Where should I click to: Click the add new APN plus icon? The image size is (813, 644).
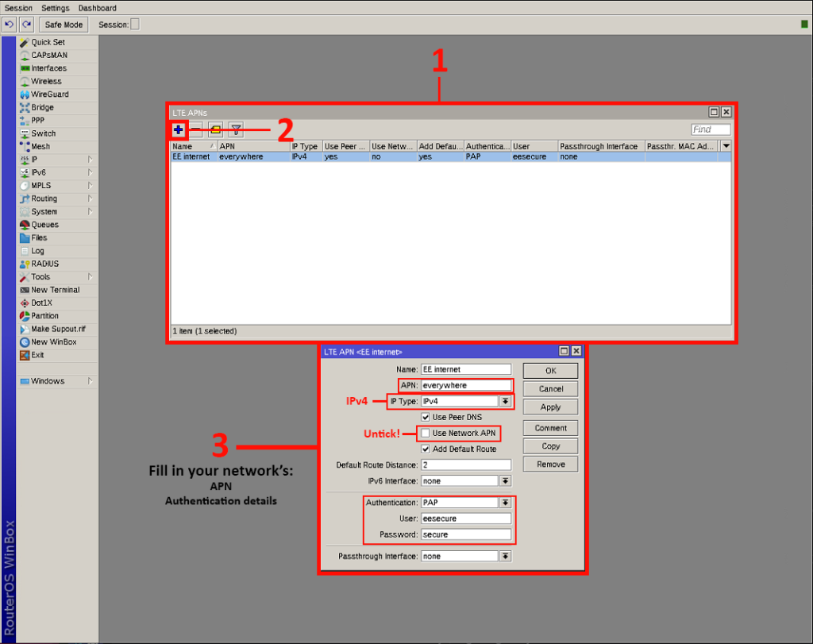179,128
